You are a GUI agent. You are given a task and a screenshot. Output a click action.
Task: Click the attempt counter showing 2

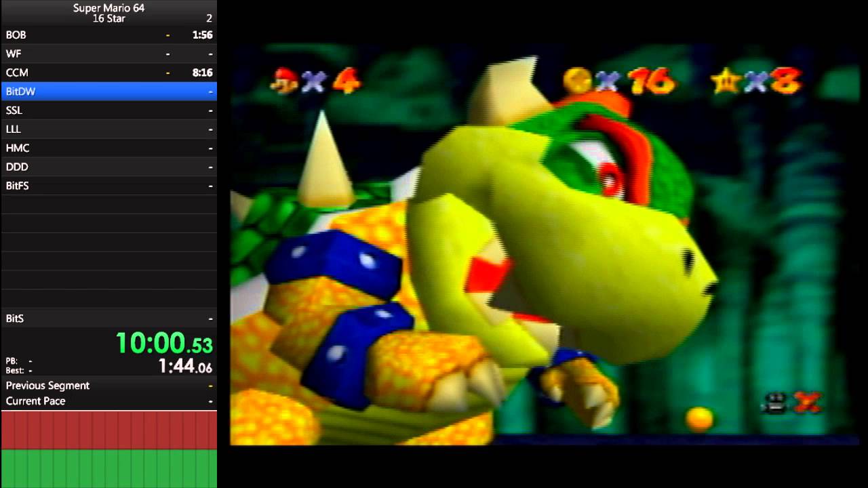209,18
